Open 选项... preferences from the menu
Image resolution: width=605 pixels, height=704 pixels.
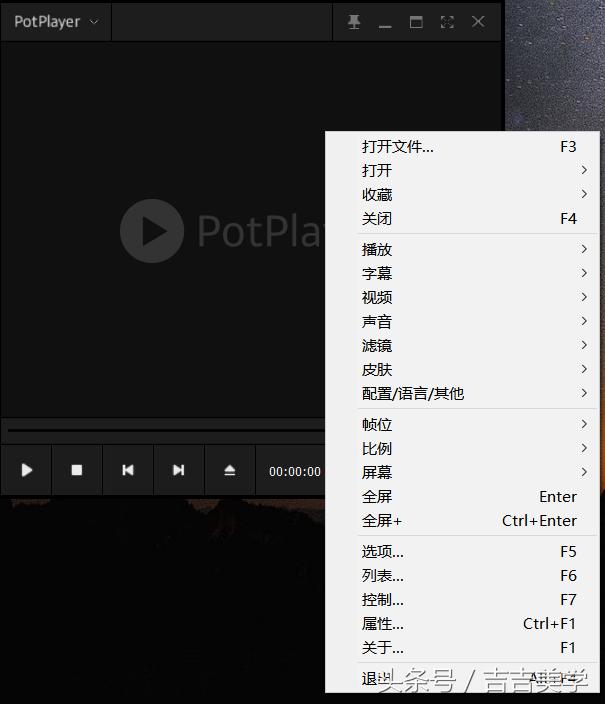[462, 551]
